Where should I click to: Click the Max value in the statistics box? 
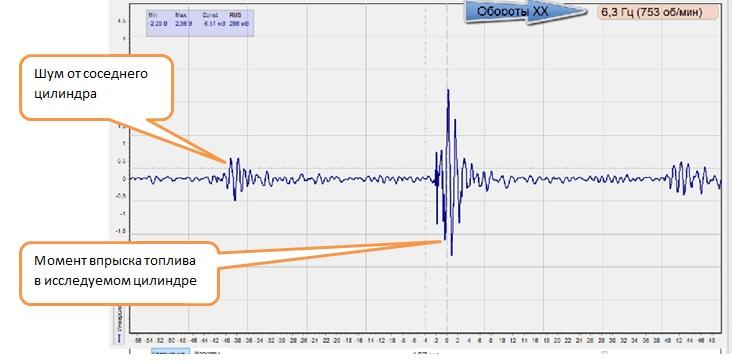point(183,22)
